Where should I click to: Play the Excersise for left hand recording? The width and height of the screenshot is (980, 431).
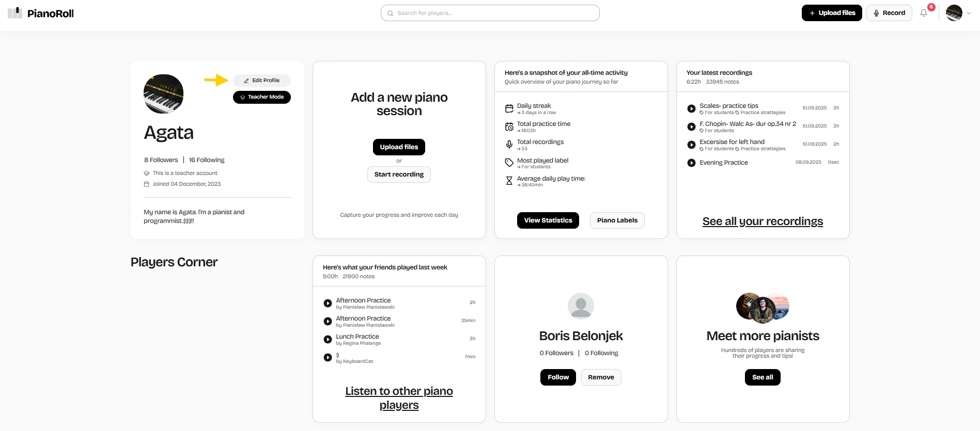(691, 145)
